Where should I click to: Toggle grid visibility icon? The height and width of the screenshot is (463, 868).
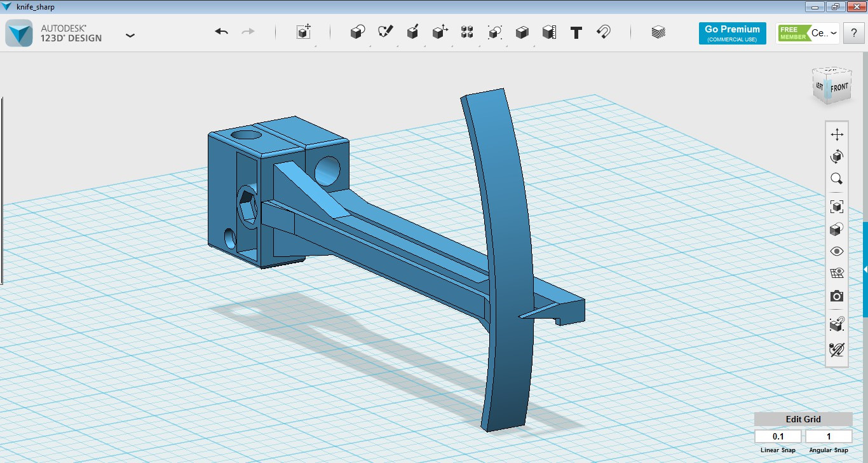(837, 273)
